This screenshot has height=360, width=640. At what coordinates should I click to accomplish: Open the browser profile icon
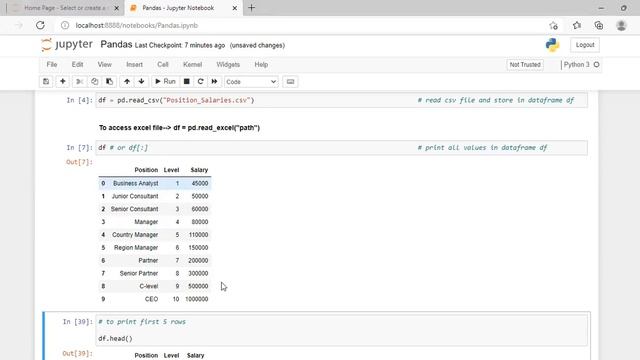621,25
